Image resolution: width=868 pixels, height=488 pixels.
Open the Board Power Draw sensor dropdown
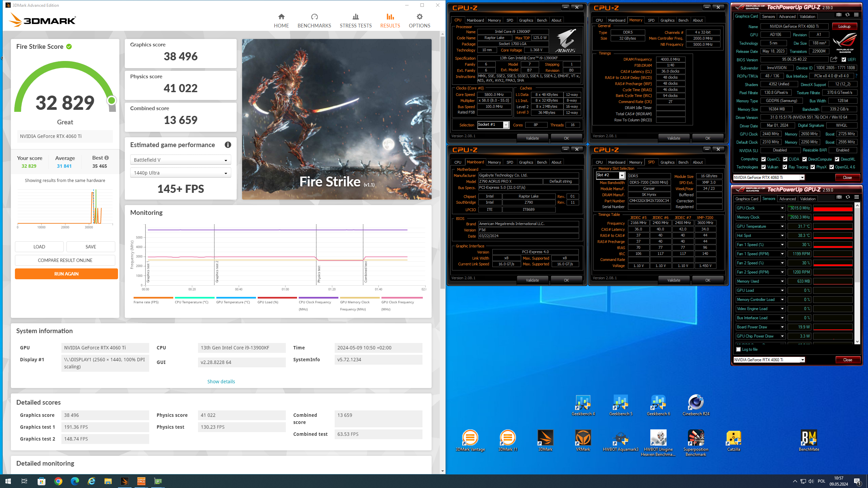tap(782, 327)
